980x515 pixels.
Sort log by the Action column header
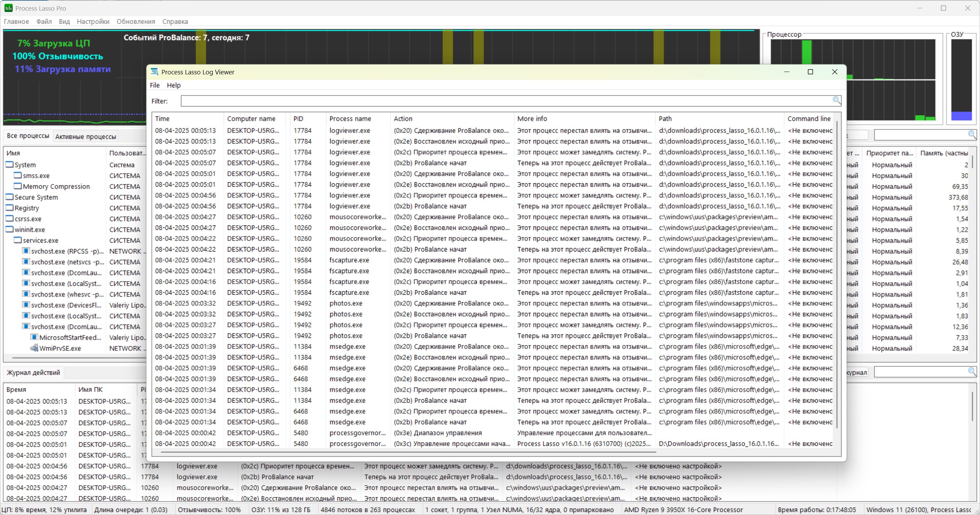point(403,119)
